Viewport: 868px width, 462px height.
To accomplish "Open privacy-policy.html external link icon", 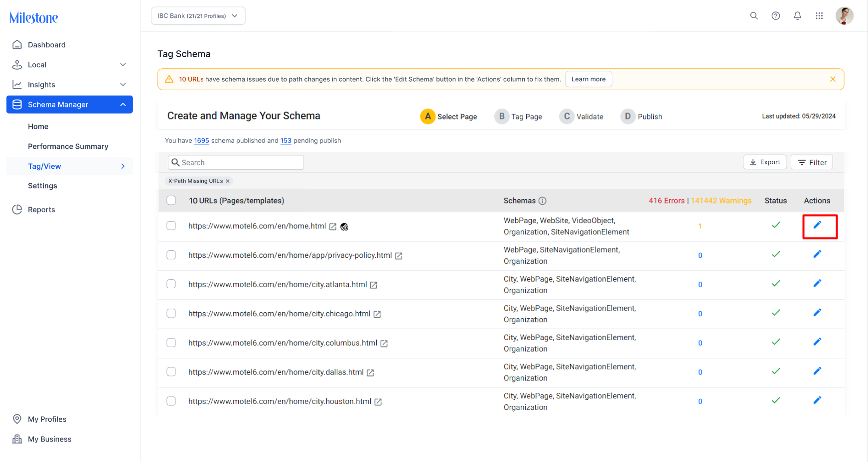I will tap(399, 256).
